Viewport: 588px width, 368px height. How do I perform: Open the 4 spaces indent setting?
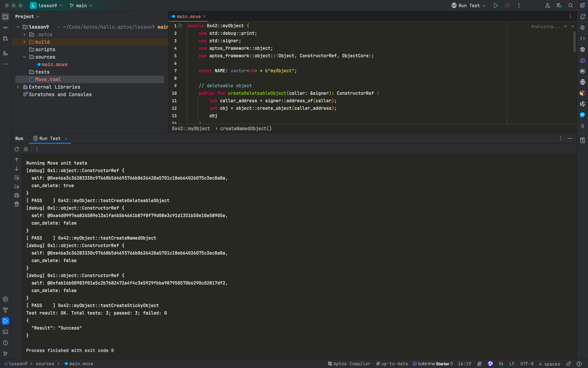pos(549,364)
